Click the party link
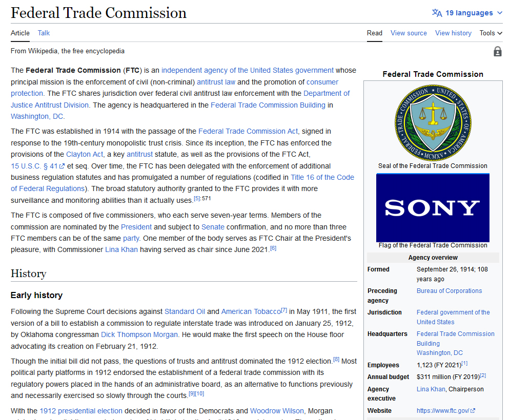The image size is (510, 420). 131,238
